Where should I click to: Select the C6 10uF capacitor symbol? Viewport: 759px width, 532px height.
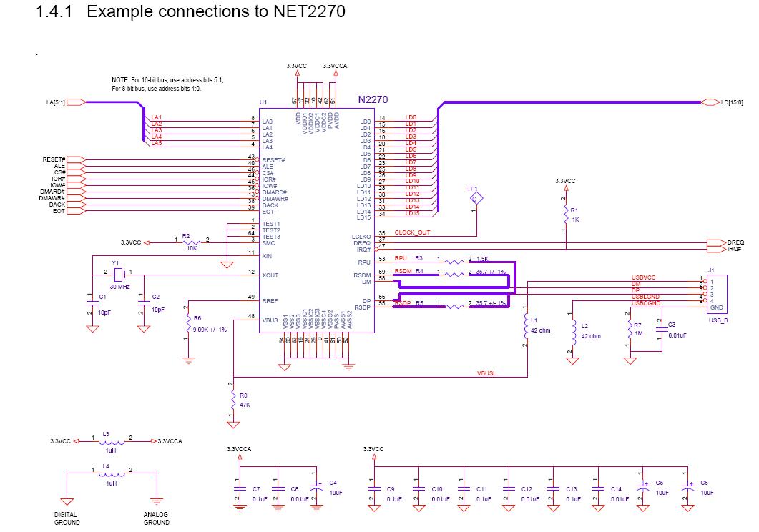(688, 486)
